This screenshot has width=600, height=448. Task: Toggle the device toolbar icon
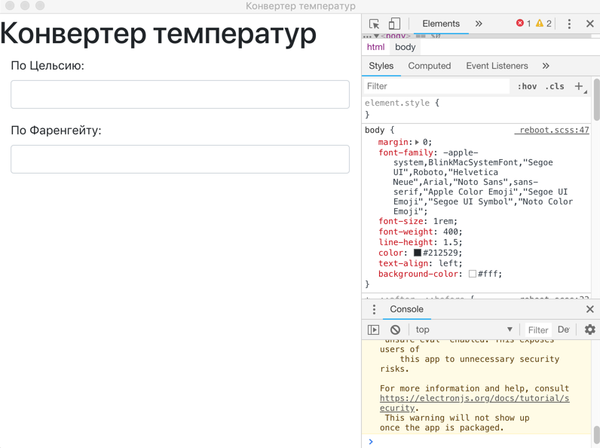(x=394, y=23)
